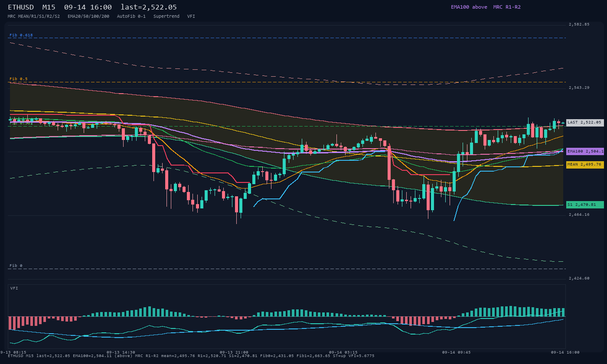Select the 09-13 08:15 time axis label
The image size is (607, 364).
[x=13, y=352]
